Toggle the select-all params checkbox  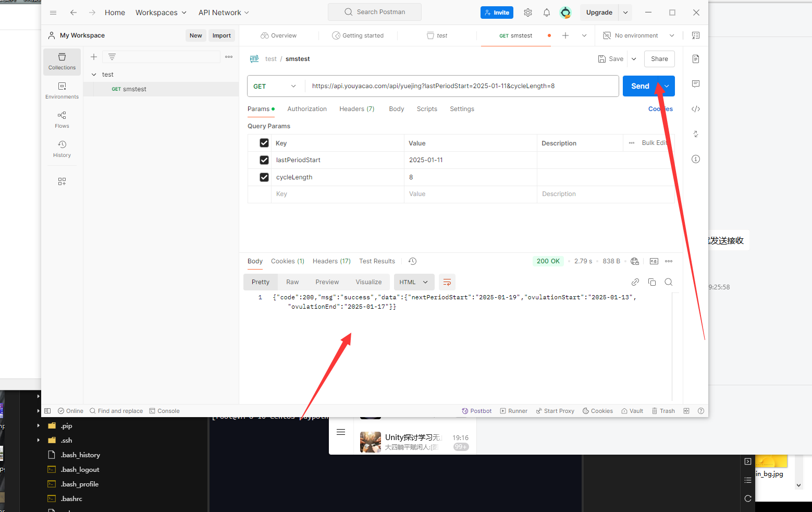264,143
